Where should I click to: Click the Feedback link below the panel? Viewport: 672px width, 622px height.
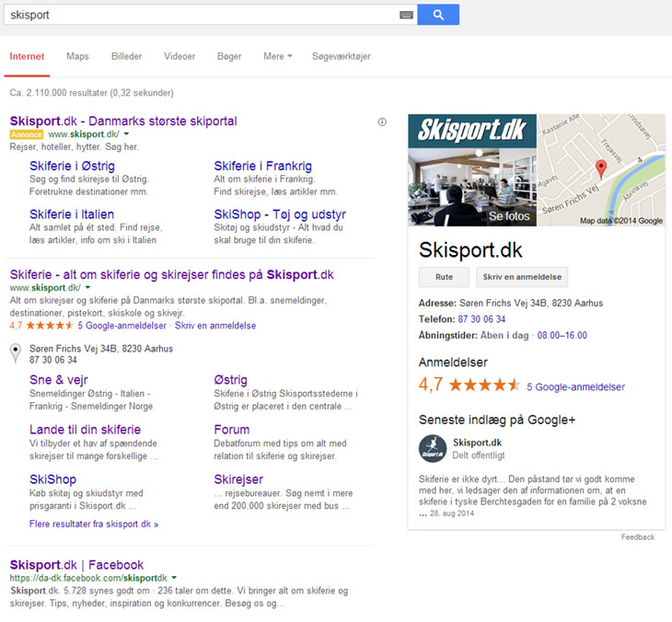click(638, 537)
